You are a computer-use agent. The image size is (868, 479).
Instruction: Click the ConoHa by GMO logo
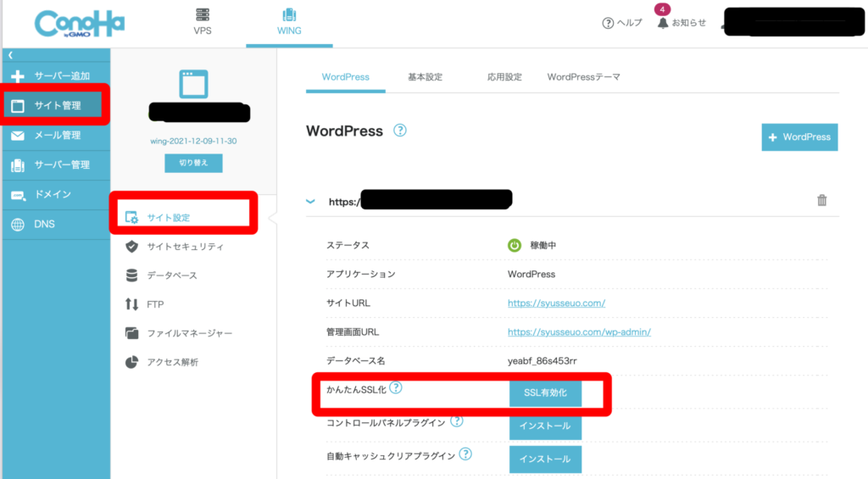click(x=80, y=24)
